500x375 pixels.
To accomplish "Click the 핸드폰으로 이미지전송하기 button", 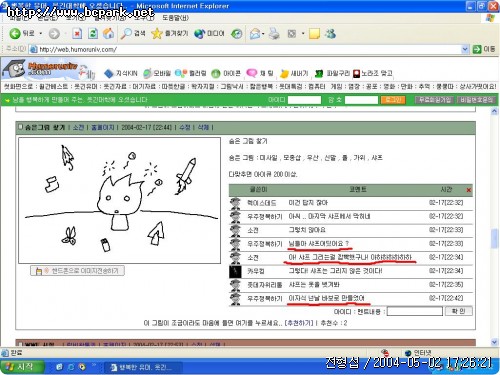I will coord(77,271).
